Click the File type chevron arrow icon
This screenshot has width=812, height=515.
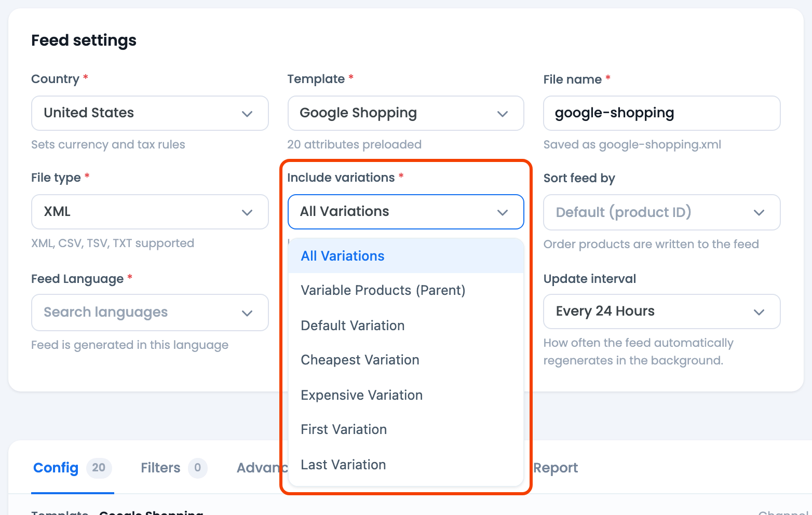coord(247,212)
